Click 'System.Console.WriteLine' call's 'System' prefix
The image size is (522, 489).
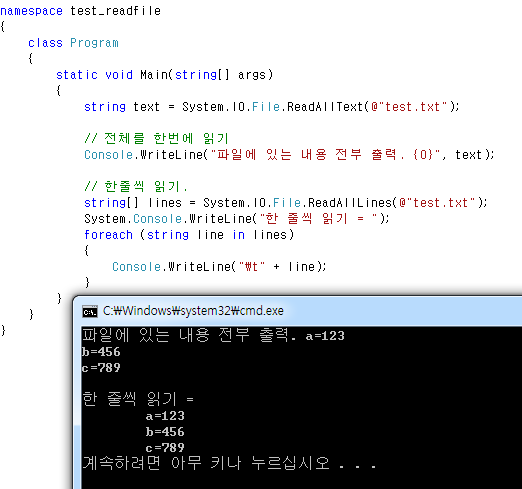point(105,219)
